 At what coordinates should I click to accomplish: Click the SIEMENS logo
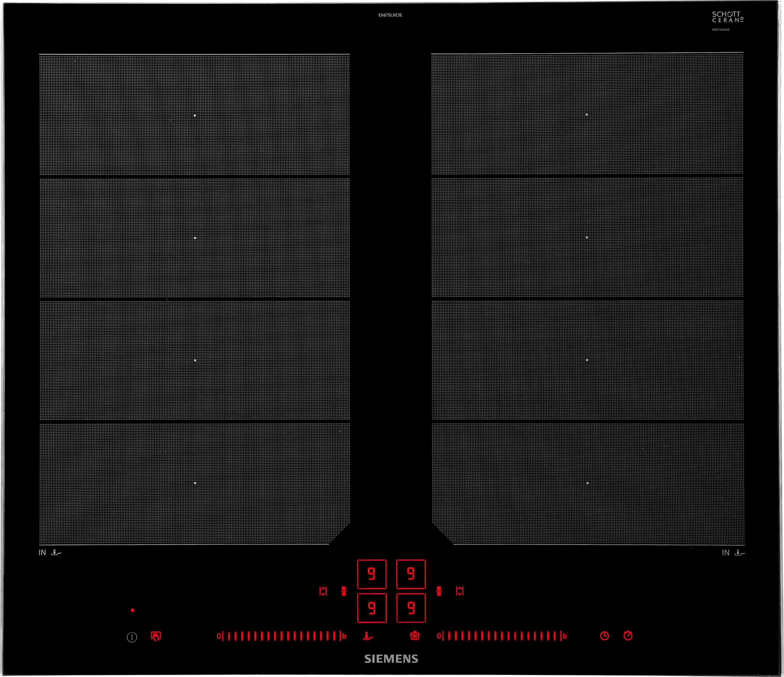tap(391, 659)
